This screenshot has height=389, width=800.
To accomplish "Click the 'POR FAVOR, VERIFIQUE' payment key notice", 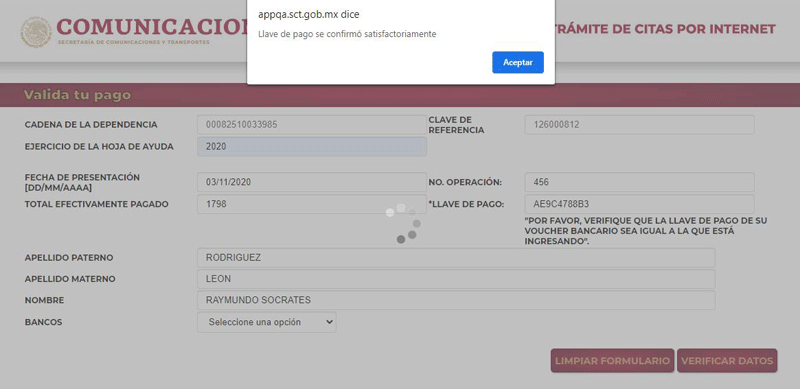I will [646, 231].
